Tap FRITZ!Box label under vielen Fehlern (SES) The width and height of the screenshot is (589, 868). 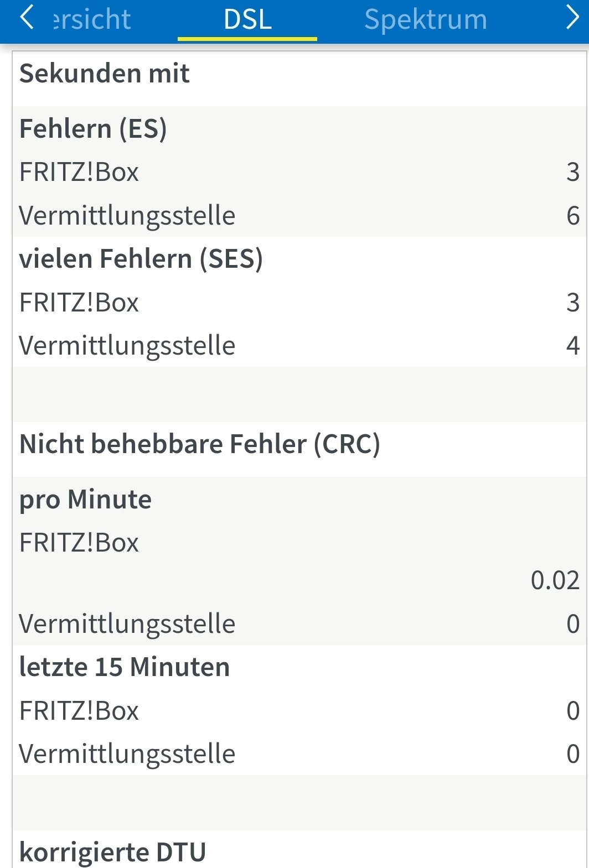pos(79,303)
